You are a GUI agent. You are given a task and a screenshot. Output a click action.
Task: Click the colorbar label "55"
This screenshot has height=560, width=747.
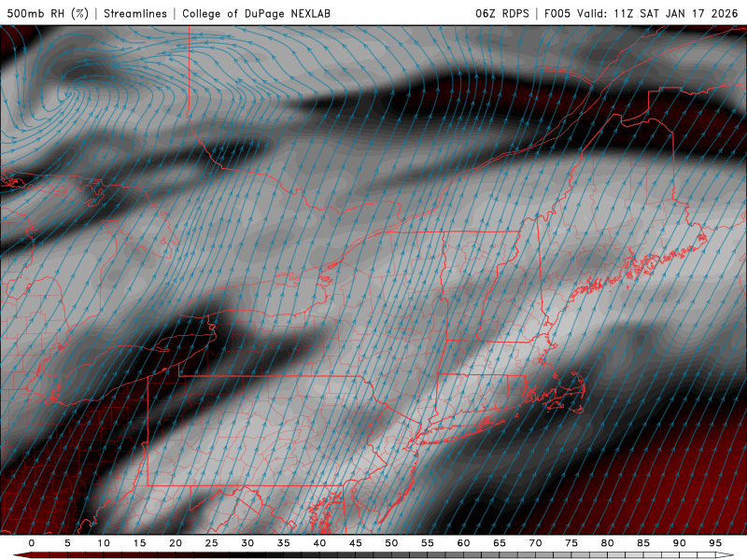428,543
